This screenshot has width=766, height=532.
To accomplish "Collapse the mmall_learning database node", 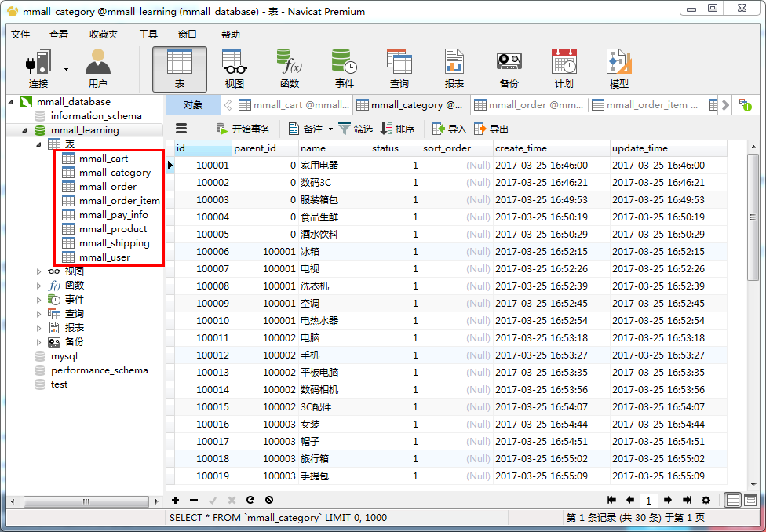I will [25, 130].
